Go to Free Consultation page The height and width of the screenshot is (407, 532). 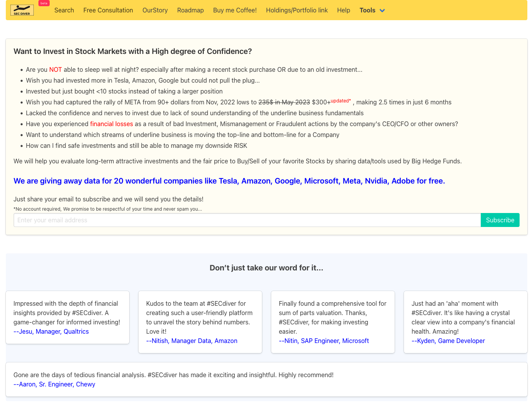[108, 10]
